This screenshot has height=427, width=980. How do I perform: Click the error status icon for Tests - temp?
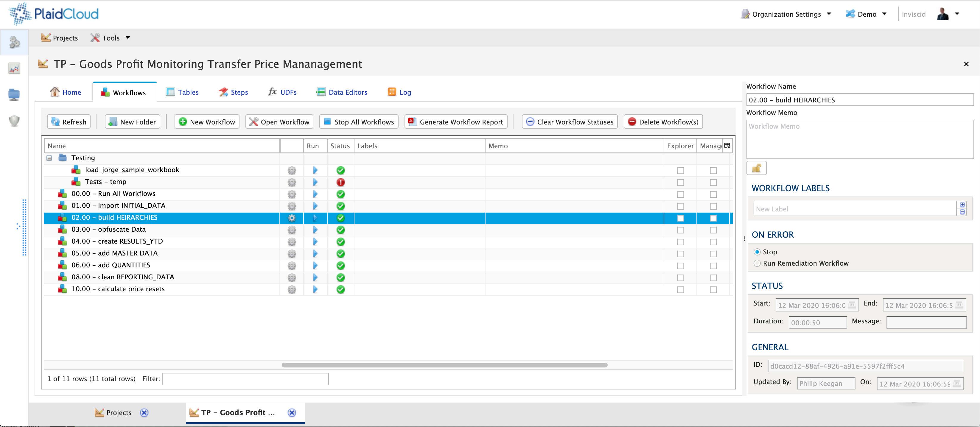tap(340, 182)
